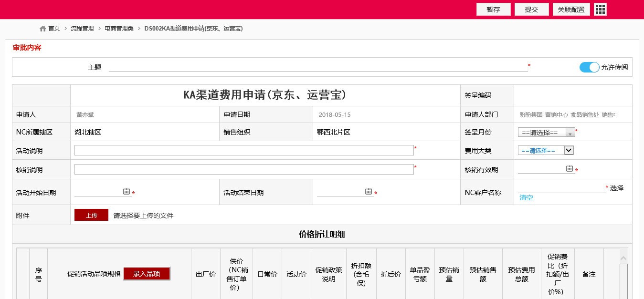Navigate to 电商管理类 breadcrumb item

tap(119, 29)
